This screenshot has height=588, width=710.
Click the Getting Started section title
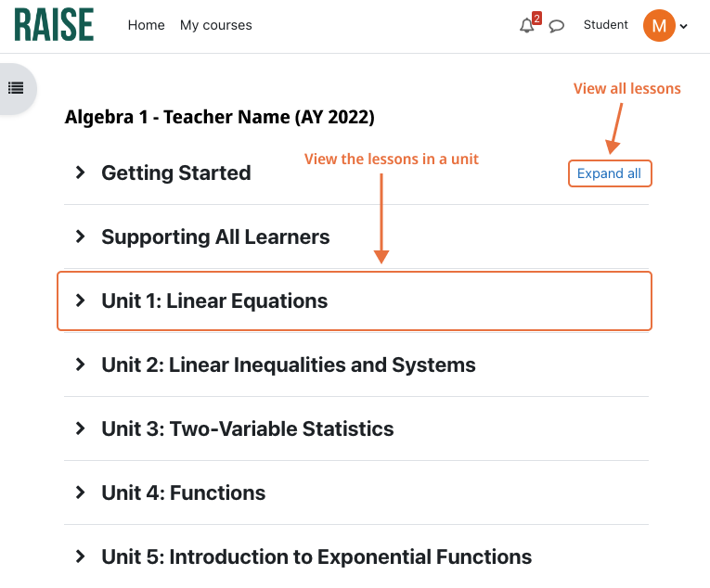click(176, 173)
